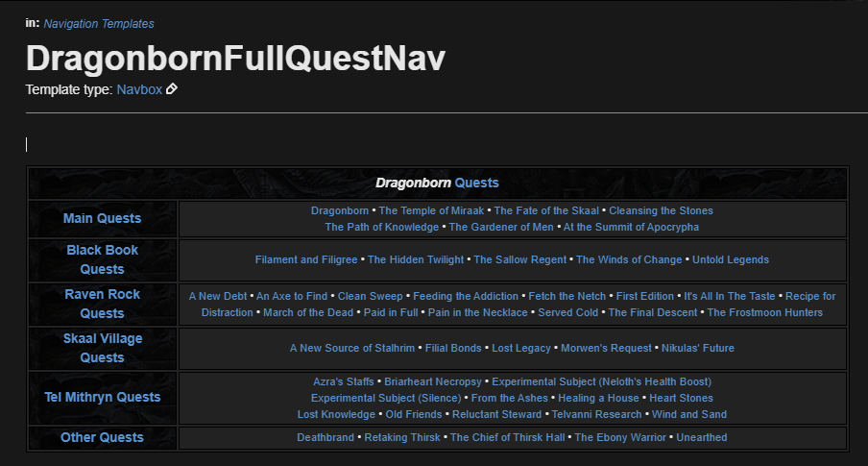Image resolution: width=868 pixels, height=466 pixels.
Task: Open the Quests link in the navbox header
Action: pos(476,183)
